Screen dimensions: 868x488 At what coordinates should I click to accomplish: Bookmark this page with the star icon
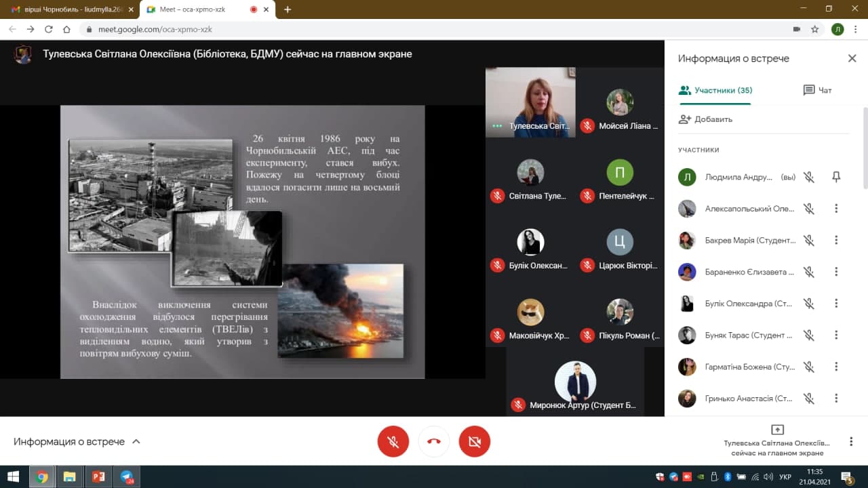(815, 29)
